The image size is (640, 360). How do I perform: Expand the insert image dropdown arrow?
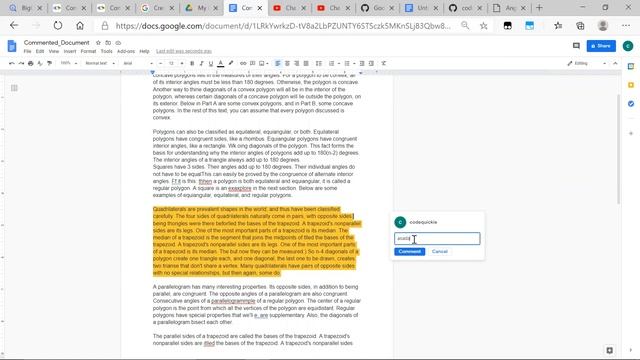click(267, 64)
